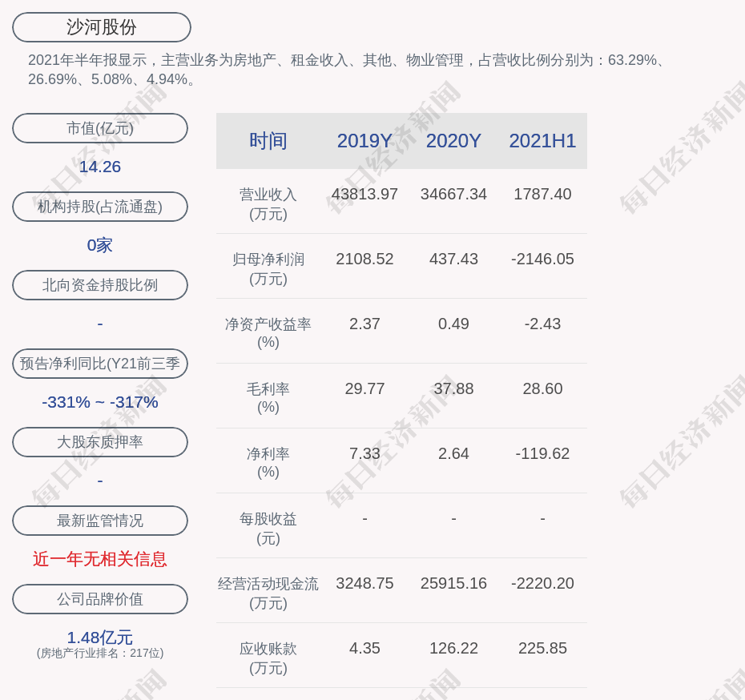Click the 每股收益(元) row label
745x700 pixels.
pos(268,529)
